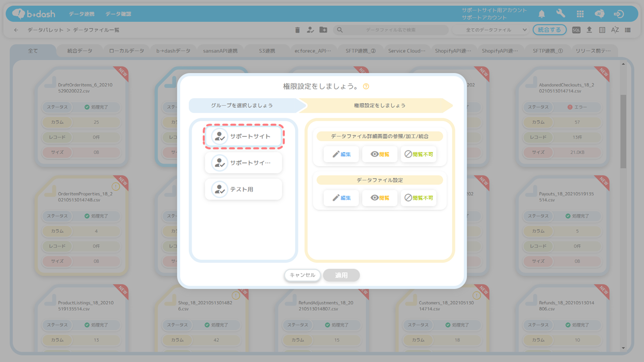Click warning icon on Shop_18 card

(x=235, y=295)
